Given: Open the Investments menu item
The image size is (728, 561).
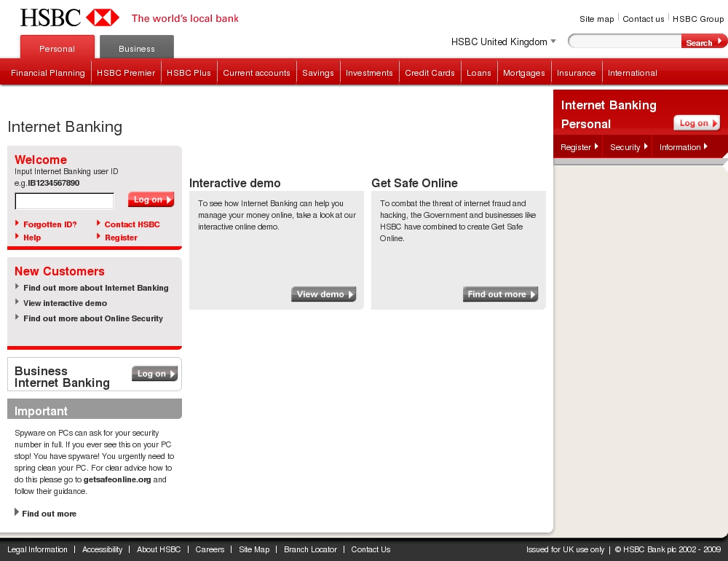Looking at the screenshot, I should coord(369,73).
